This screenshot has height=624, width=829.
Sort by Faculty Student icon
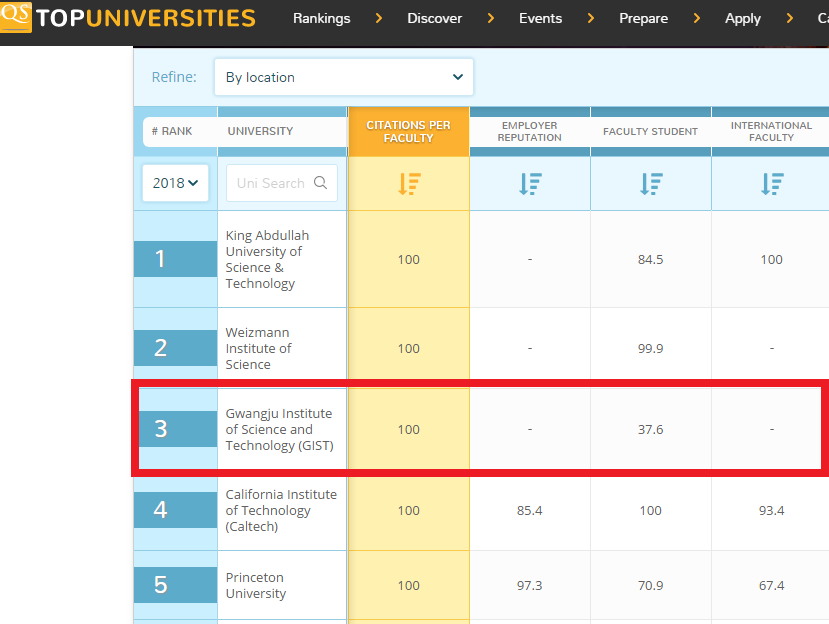pos(651,184)
